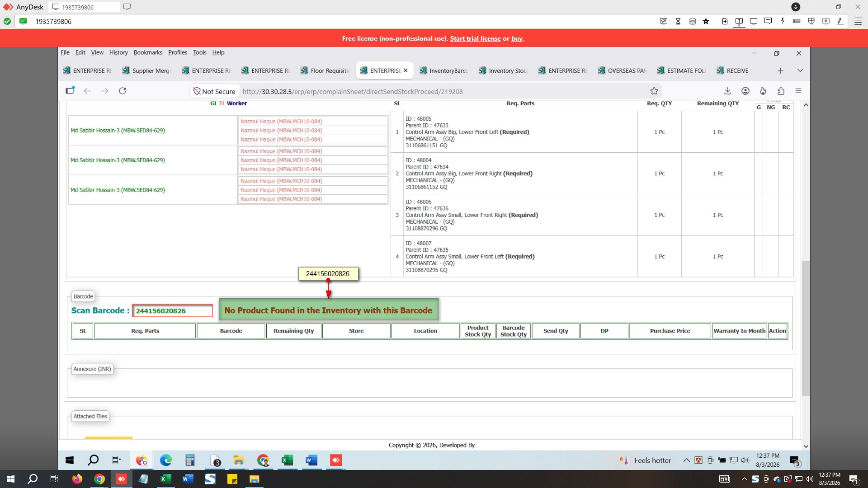This screenshot has width=868, height=488.
Task: Switch to the Supplier Merge tab
Action: coord(146,70)
